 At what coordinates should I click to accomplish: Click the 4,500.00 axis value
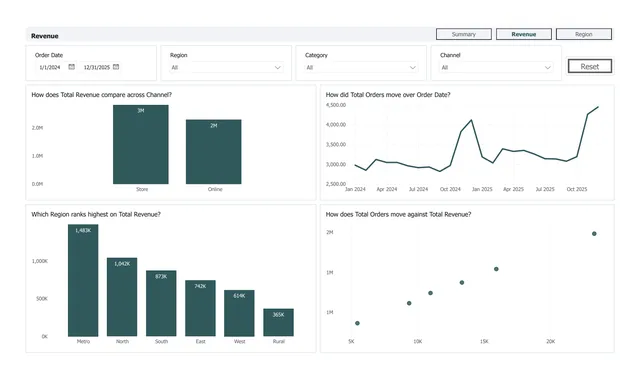336,105
